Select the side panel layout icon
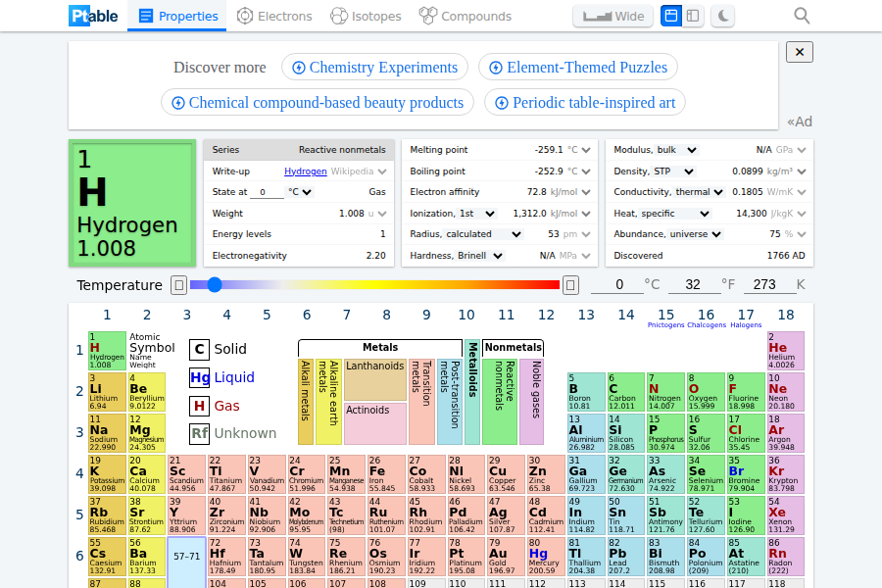 click(693, 16)
